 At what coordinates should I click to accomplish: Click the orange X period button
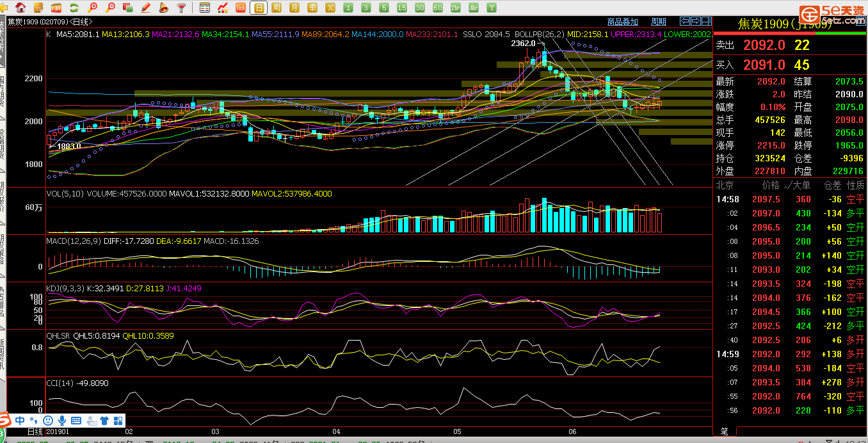[x=330, y=8]
